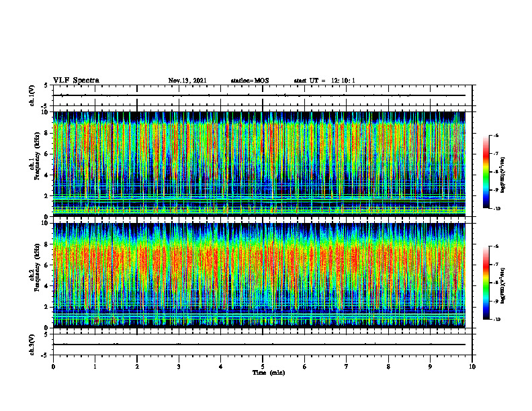Click the ch.3 voltage waveform trace

click(259, 345)
